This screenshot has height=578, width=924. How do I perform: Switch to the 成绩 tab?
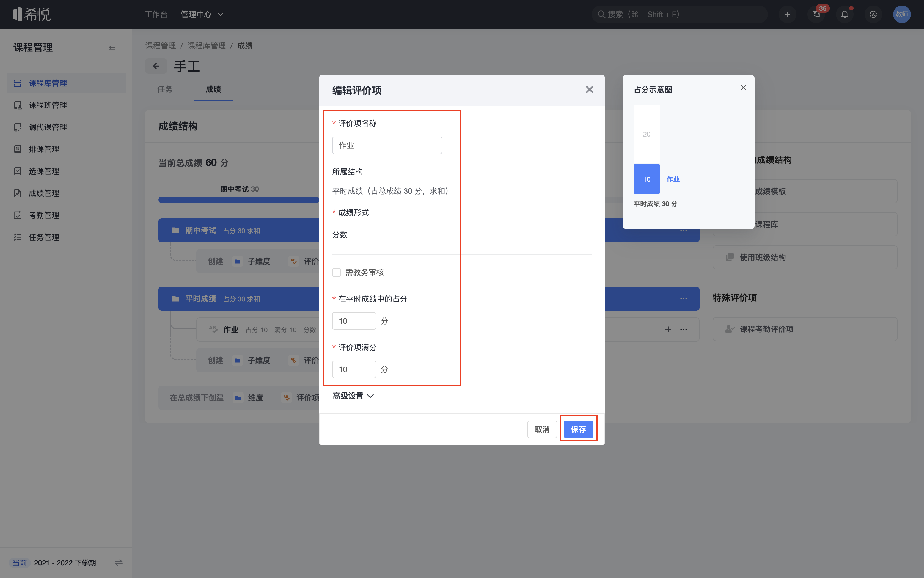pos(213,89)
